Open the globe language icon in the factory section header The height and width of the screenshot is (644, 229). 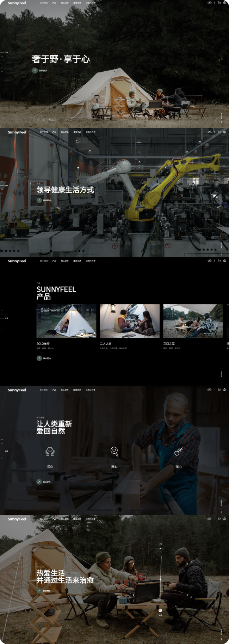(224, 132)
